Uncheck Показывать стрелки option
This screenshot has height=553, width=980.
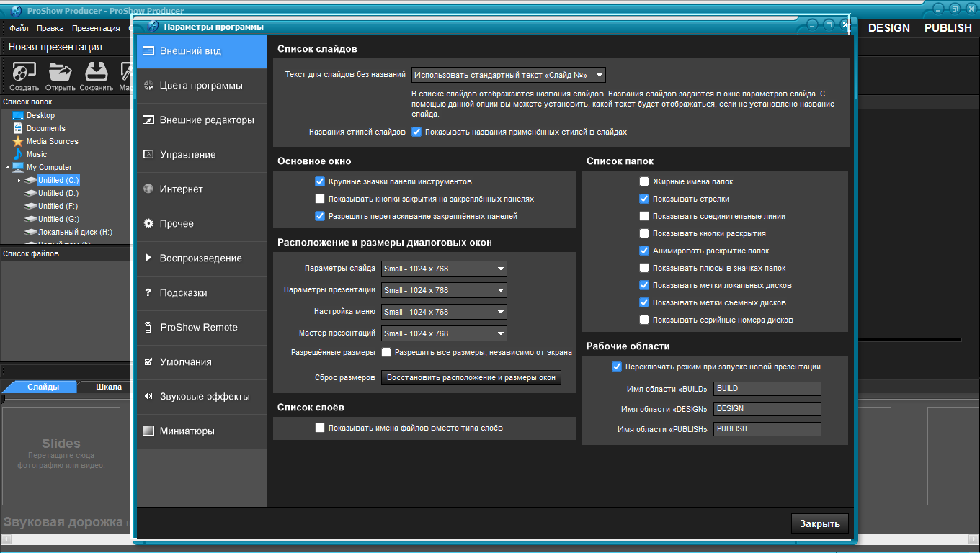point(644,199)
